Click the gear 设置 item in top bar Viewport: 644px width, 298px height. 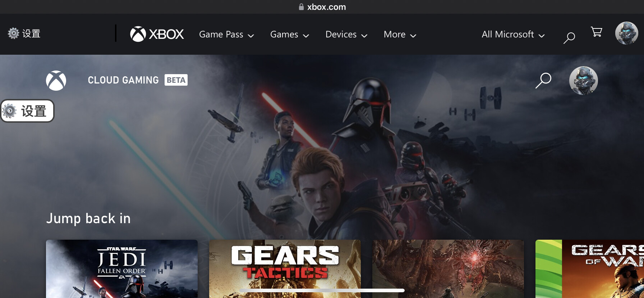coord(24,33)
